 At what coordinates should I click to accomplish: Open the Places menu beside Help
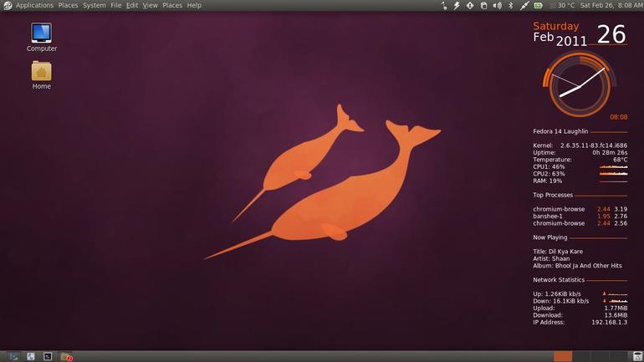(172, 5)
